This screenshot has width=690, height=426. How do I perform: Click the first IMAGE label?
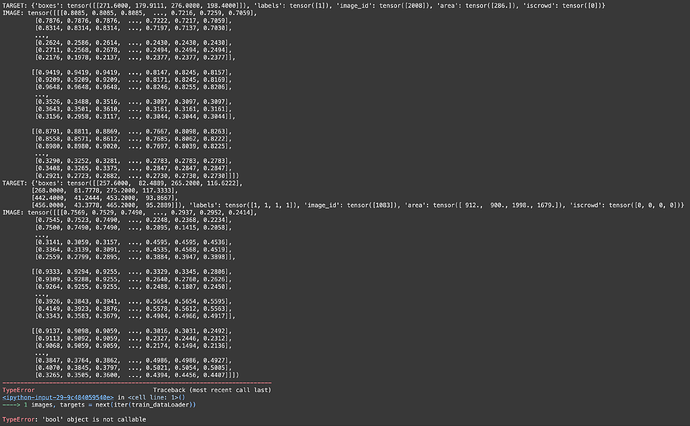pyautogui.click(x=13, y=13)
